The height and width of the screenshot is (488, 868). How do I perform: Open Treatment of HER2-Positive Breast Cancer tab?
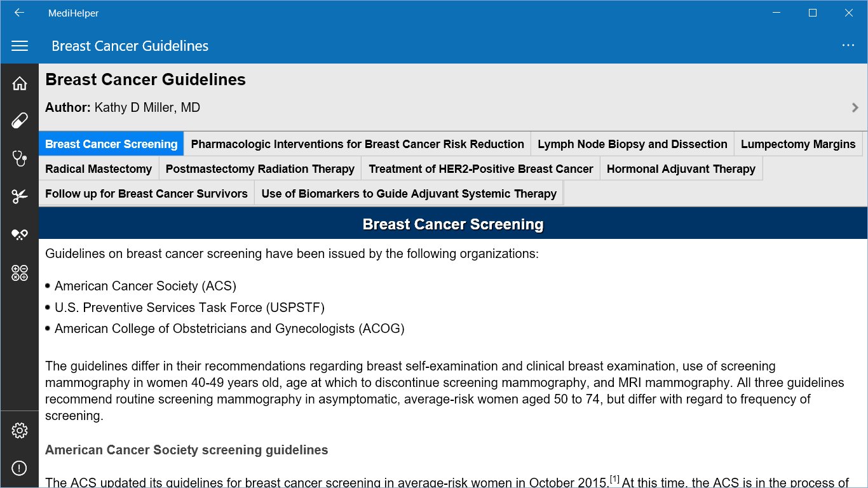(480, 169)
